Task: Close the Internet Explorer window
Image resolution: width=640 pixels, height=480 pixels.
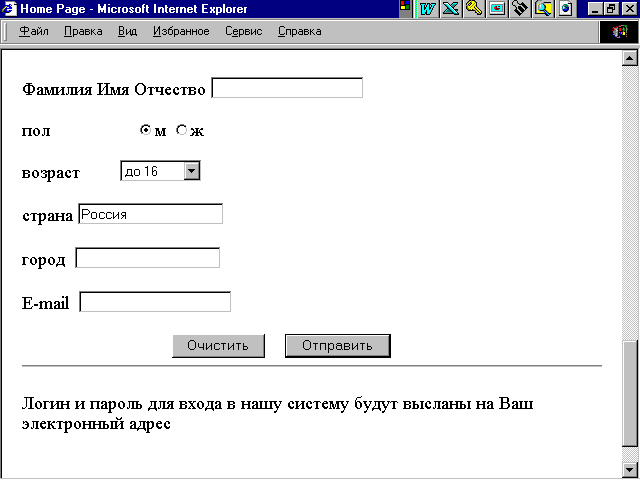Action: (629, 9)
